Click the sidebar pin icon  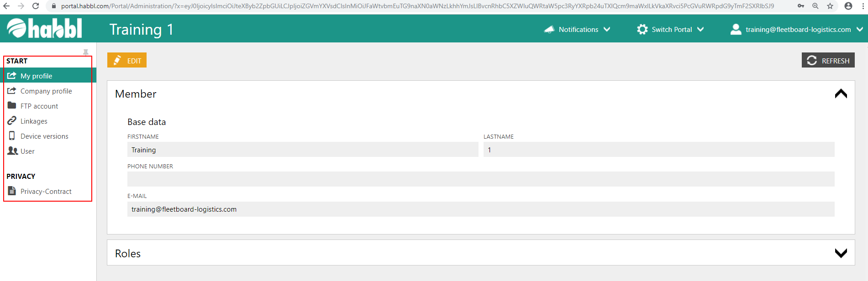coord(85,52)
